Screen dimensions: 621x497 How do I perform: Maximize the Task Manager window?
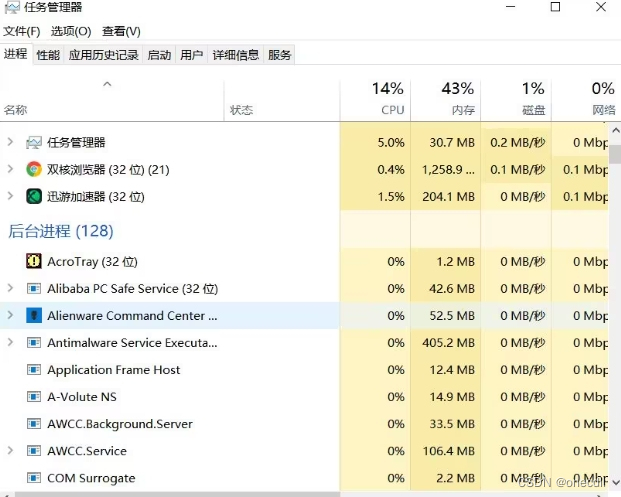click(555, 7)
